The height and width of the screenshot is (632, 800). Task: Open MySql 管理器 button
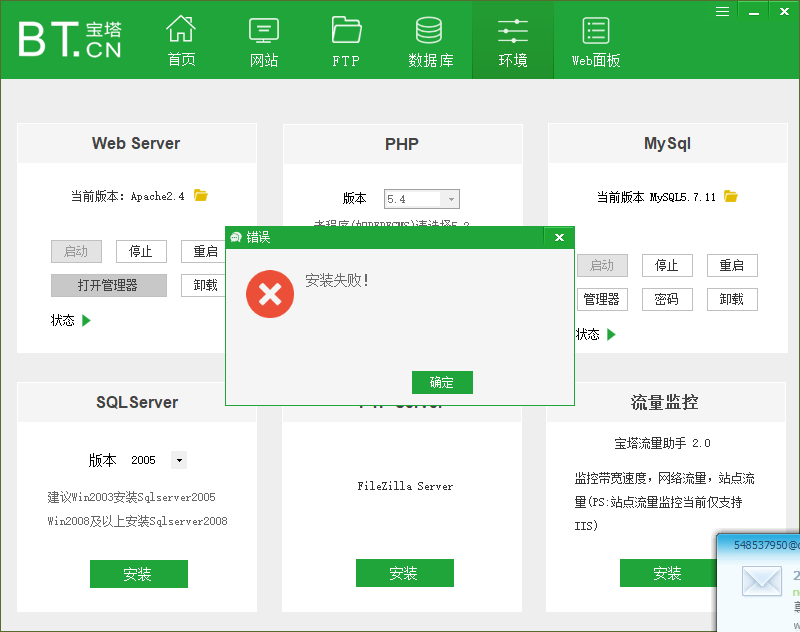pyautogui.click(x=602, y=299)
